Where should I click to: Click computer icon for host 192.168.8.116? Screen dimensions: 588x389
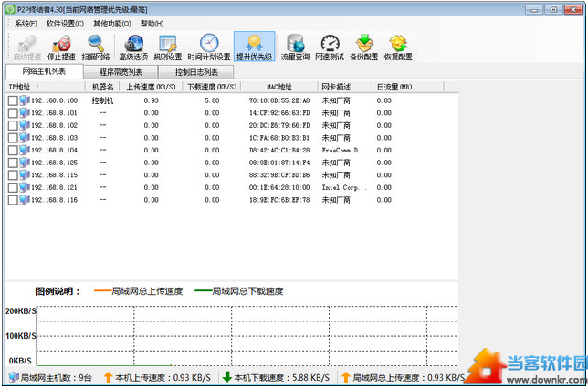[x=25, y=199]
